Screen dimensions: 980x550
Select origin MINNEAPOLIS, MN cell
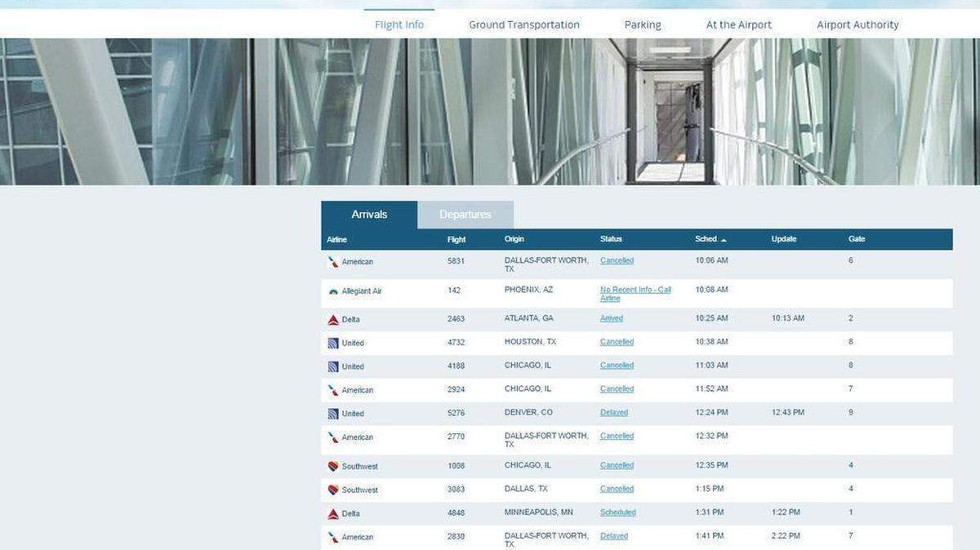(x=539, y=512)
